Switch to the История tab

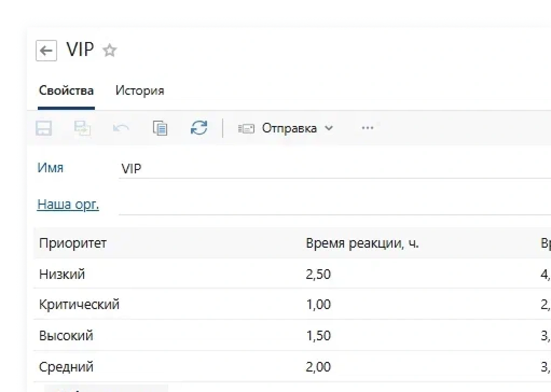[x=139, y=90]
